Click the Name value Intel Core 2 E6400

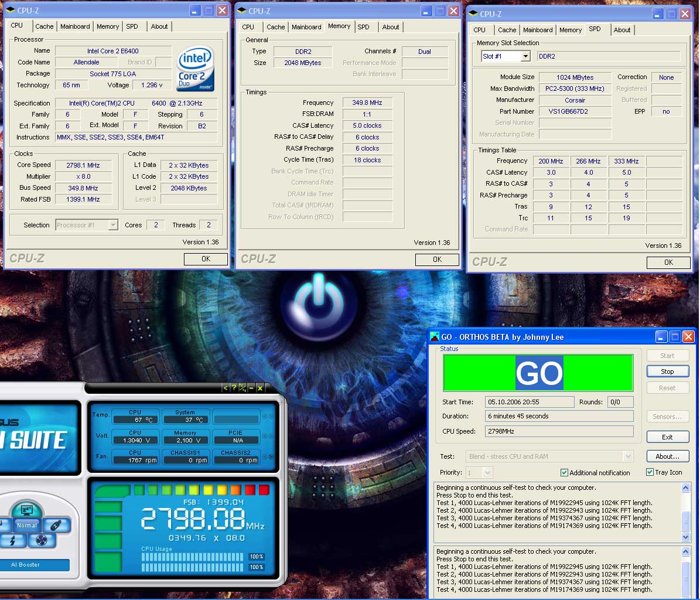pyautogui.click(x=113, y=51)
